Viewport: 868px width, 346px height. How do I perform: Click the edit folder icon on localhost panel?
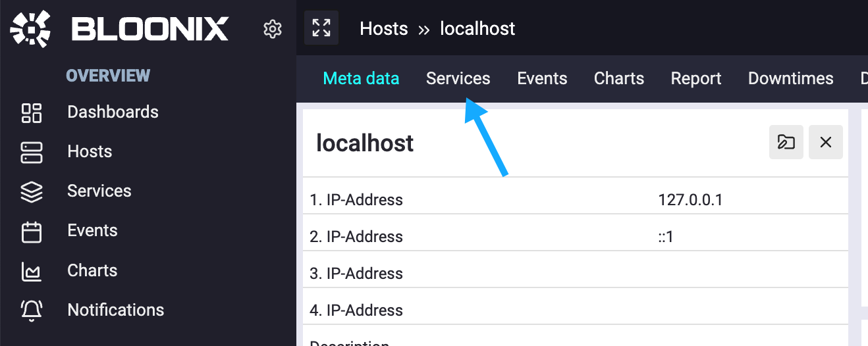pyautogui.click(x=786, y=142)
